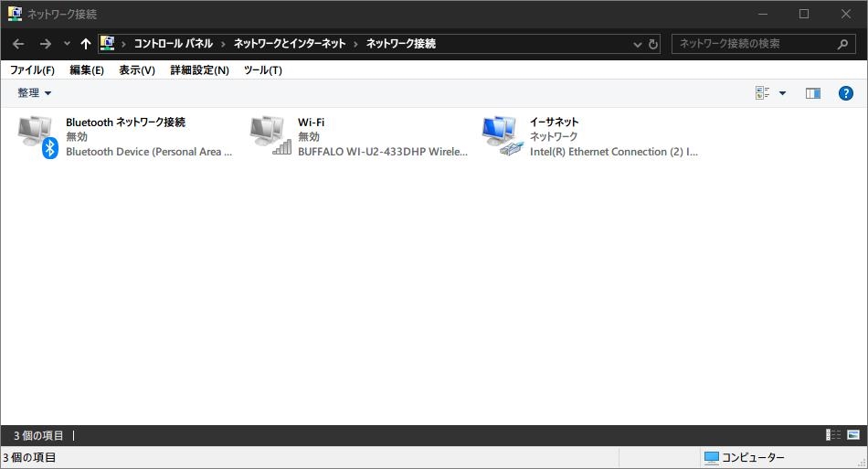
Task: Open help with the question mark icon
Action: 846,93
